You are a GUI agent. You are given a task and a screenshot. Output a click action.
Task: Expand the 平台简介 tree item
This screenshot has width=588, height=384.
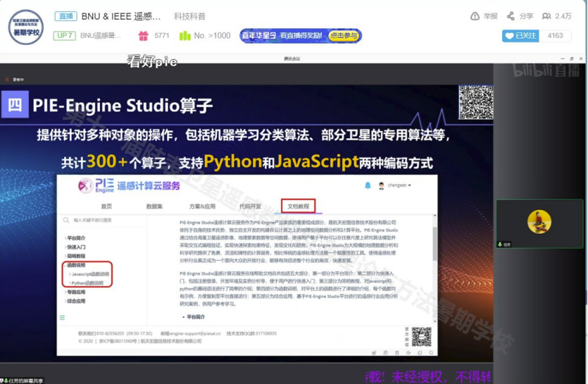coord(76,238)
